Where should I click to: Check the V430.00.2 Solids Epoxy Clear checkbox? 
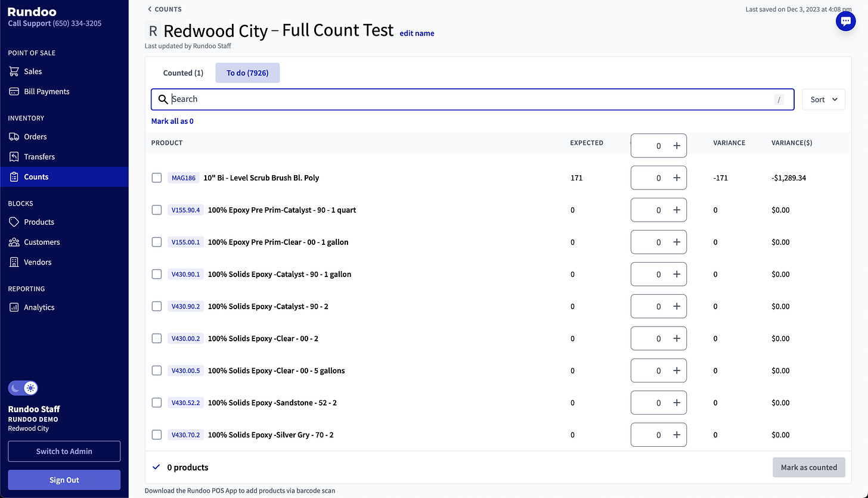coord(157,338)
